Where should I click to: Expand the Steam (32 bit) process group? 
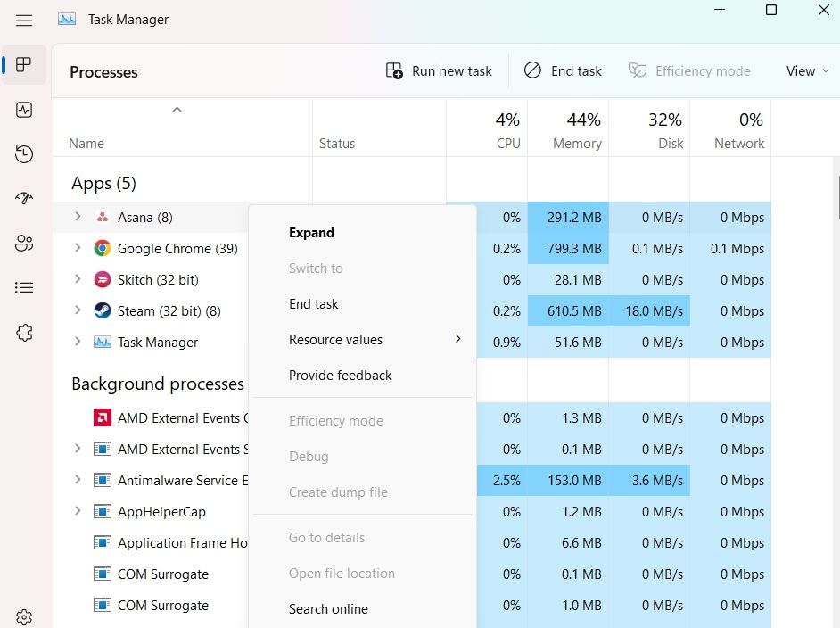tap(78, 310)
